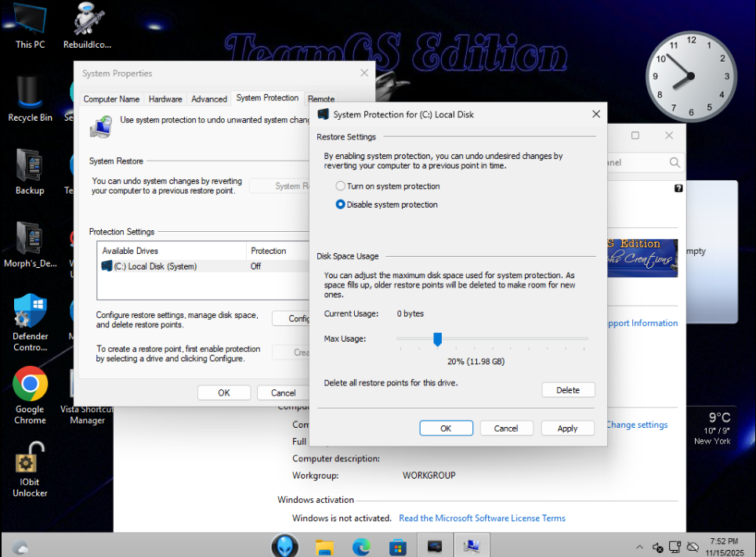Open the IObit Unlocker desktop icon

tap(30, 462)
